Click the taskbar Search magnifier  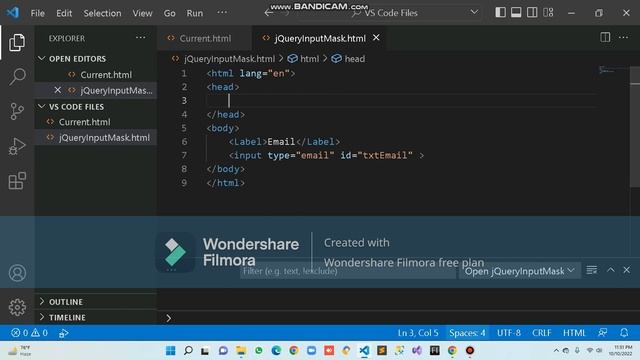[188, 350]
